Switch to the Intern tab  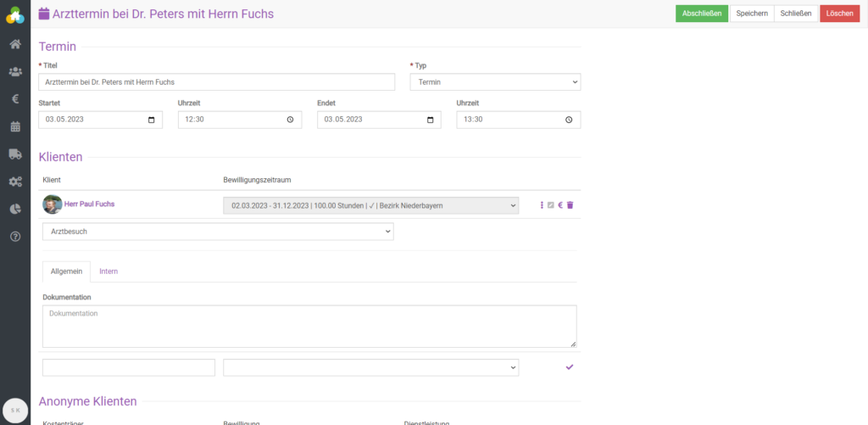108,271
